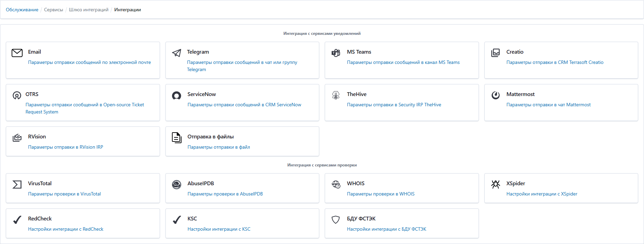Click the Creatio card title
This screenshot has height=244, width=644.
tap(515, 52)
